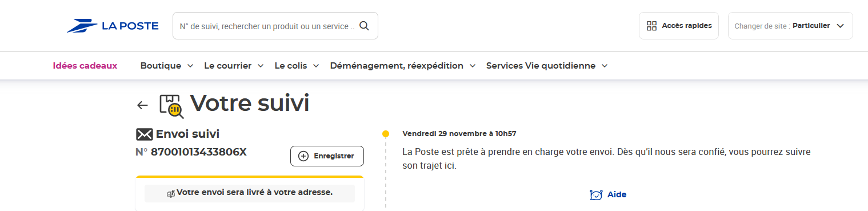Open Services Vie quotidienne menu
The height and width of the screenshot is (211, 868).
[547, 66]
